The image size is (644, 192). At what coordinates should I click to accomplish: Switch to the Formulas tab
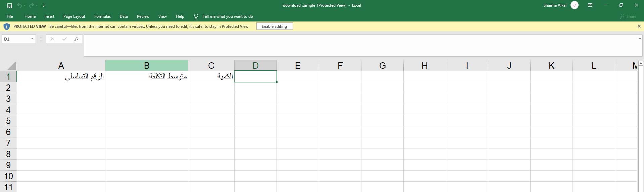point(102,16)
